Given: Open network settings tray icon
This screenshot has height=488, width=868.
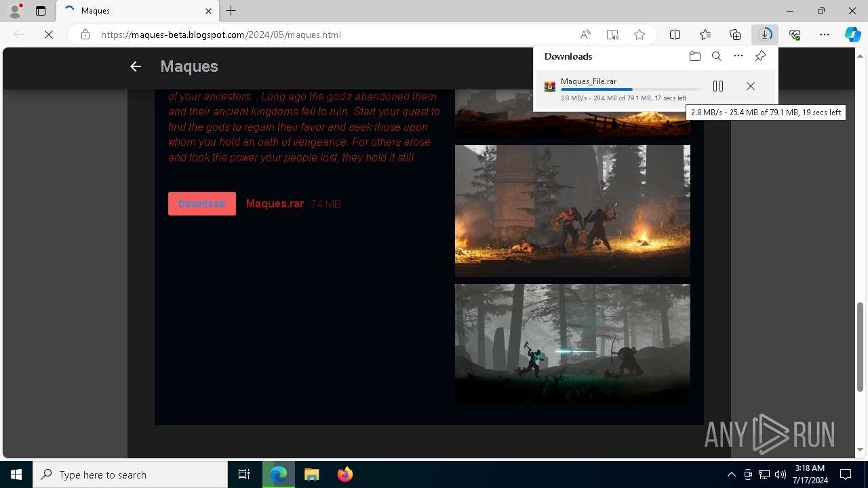Looking at the screenshot, I should (x=764, y=474).
